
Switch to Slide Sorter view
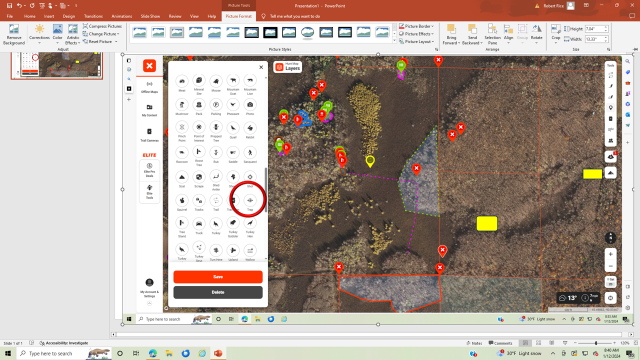pos(538,343)
